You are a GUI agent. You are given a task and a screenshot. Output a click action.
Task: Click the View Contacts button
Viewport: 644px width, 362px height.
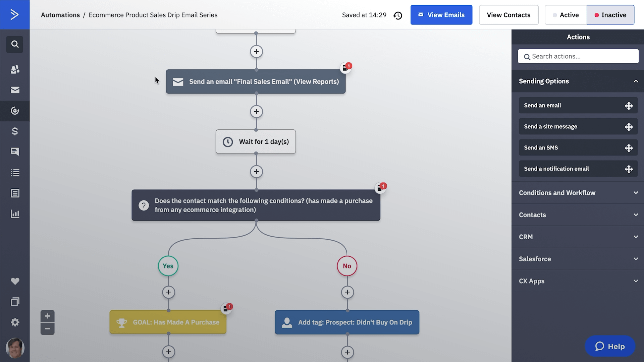[x=508, y=15]
